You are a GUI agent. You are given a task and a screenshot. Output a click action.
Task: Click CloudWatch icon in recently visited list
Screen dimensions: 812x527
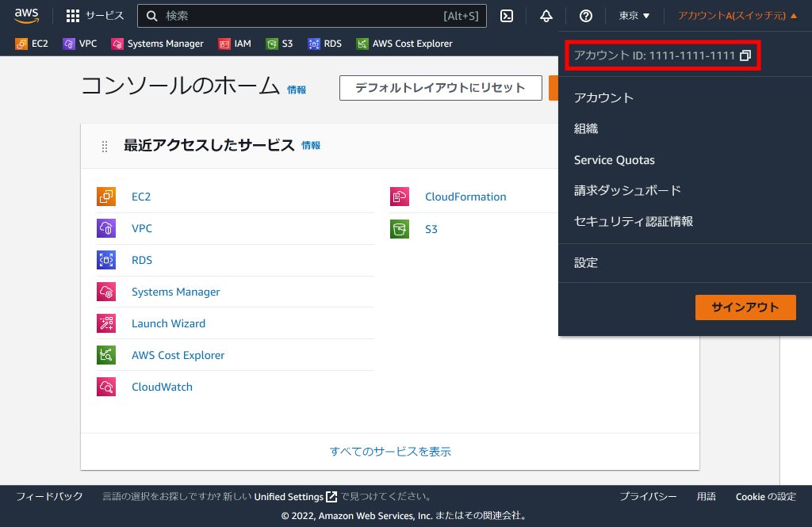pos(106,387)
